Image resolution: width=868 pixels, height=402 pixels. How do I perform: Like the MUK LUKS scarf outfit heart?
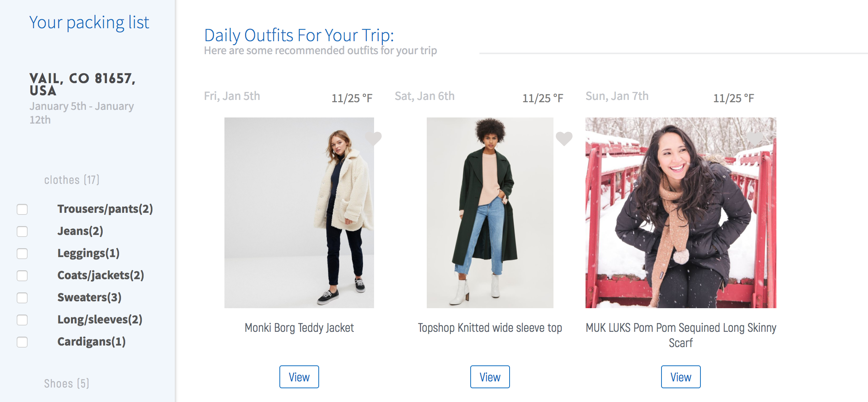[x=755, y=138]
